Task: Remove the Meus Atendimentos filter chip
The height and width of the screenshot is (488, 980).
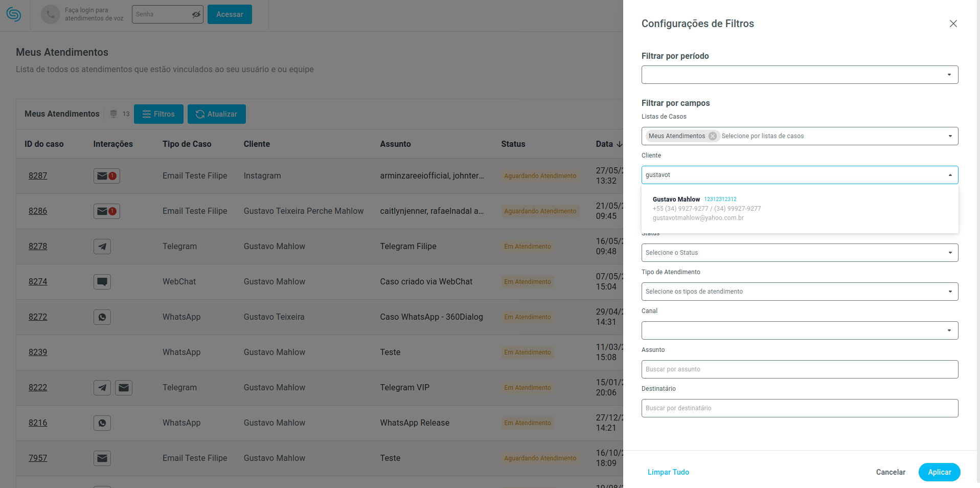Action: tap(713, 136)
